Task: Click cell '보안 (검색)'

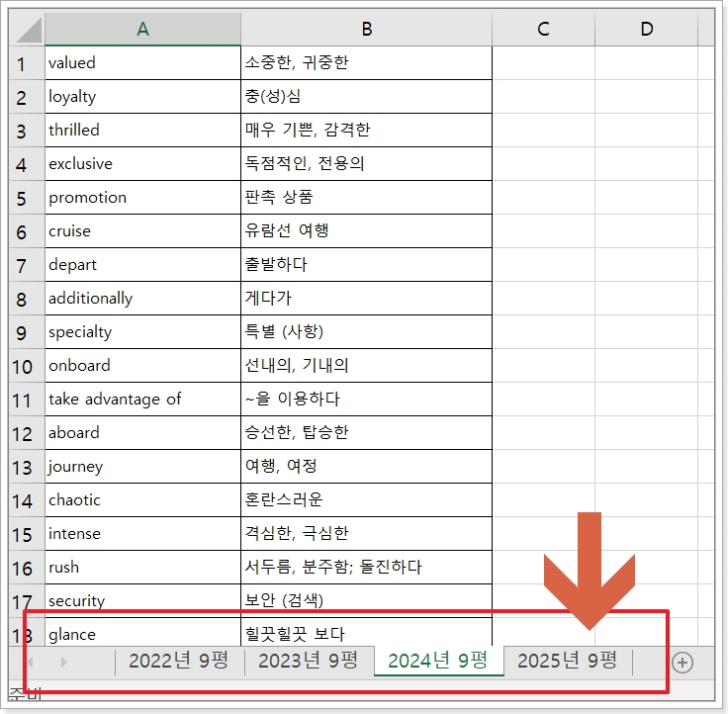Action: [x=366, y=600]
